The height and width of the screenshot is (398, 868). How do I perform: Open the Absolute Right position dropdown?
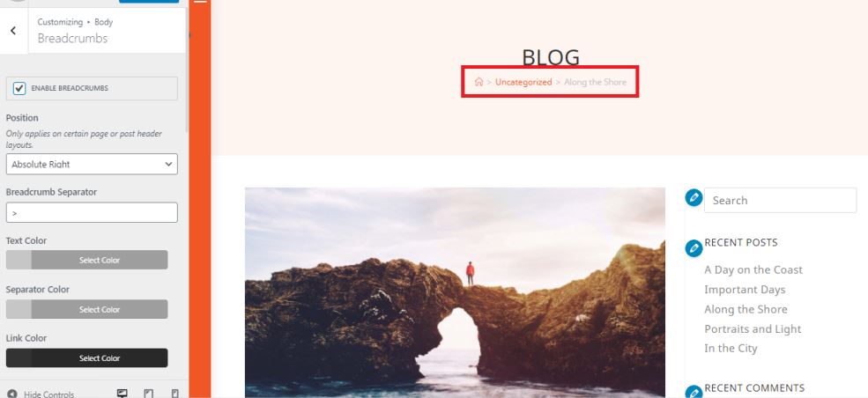coord(92,164)
